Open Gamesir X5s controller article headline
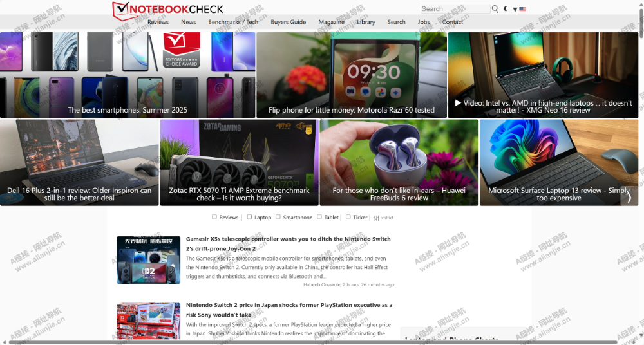 click(x=289, y=243)
